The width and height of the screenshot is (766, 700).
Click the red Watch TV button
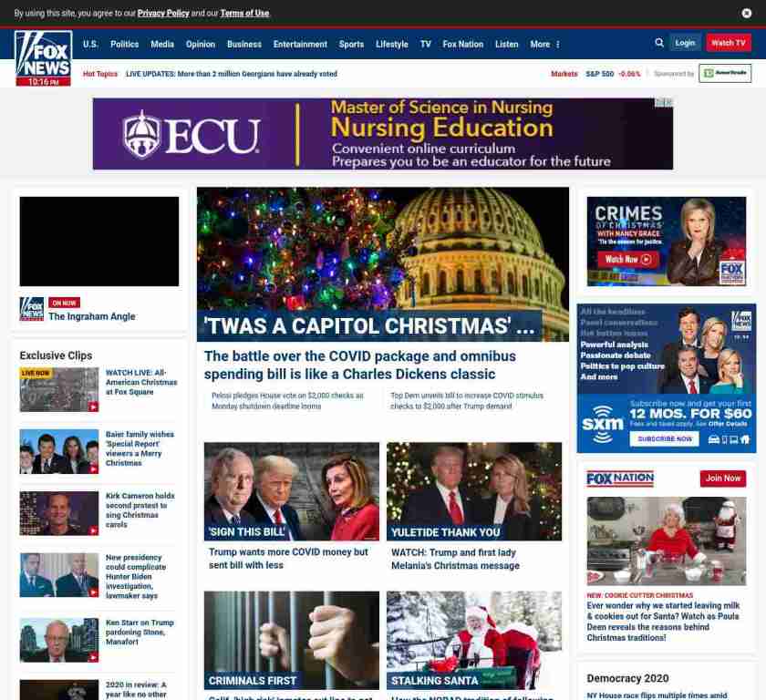(x=729, y=43)
